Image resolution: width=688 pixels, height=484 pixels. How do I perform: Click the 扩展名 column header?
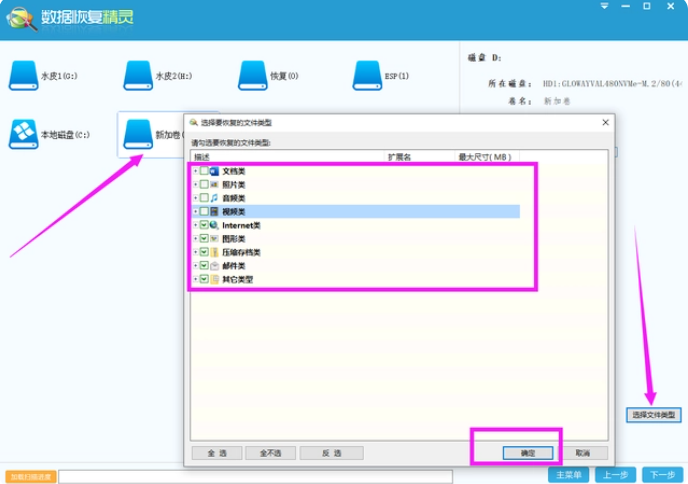(x=400, y=158)
